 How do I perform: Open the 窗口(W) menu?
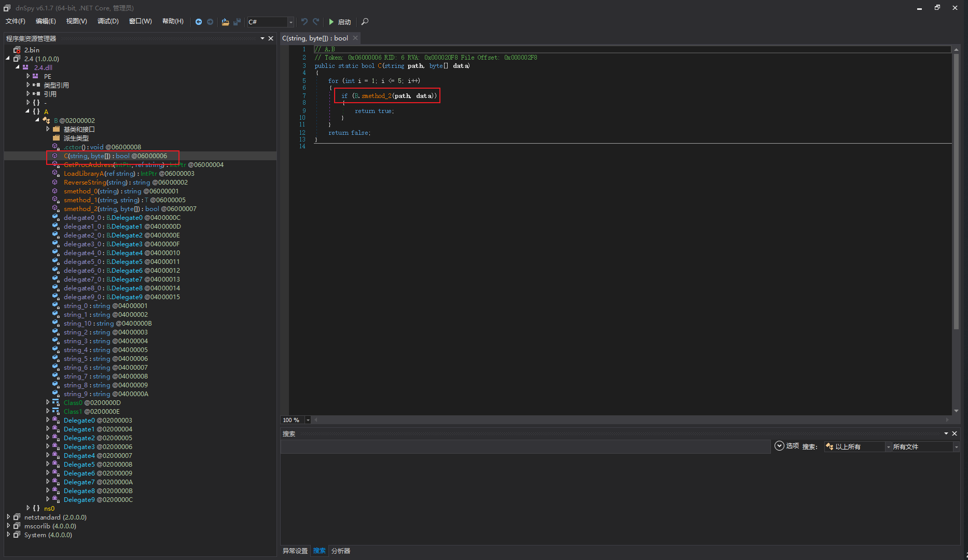pyautogui.click(x=140, y=21)
